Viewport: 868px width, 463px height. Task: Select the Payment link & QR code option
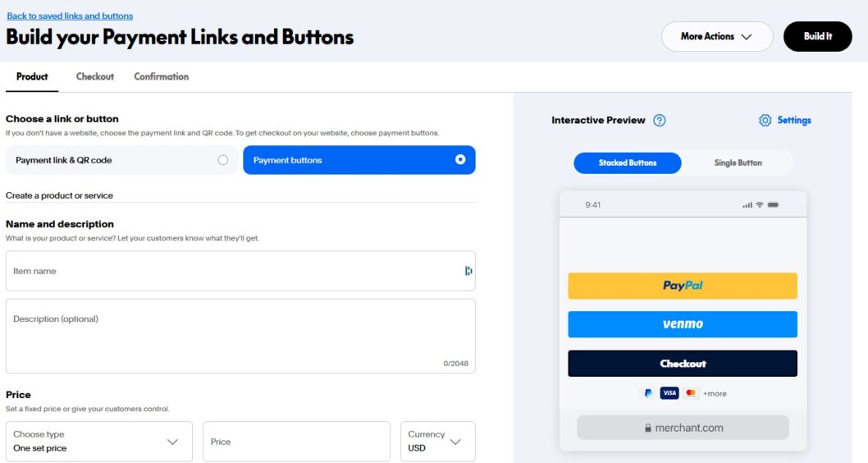pos(121,160)
